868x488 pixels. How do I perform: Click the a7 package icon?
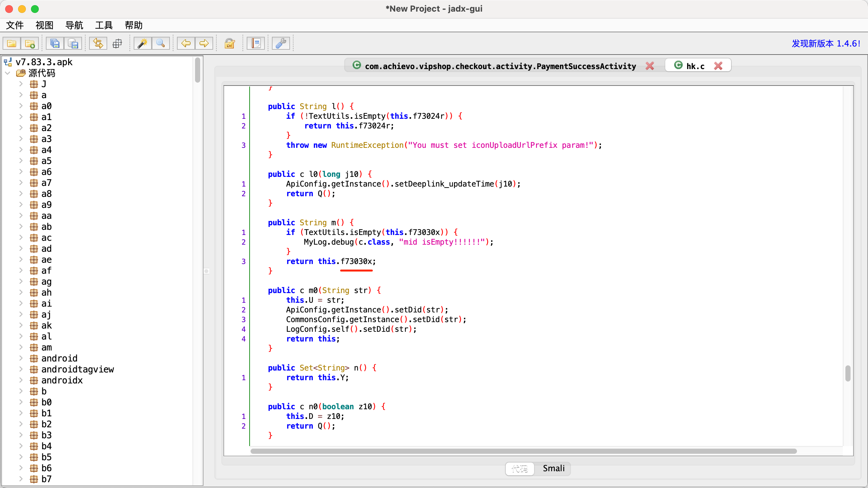[34, 183]
